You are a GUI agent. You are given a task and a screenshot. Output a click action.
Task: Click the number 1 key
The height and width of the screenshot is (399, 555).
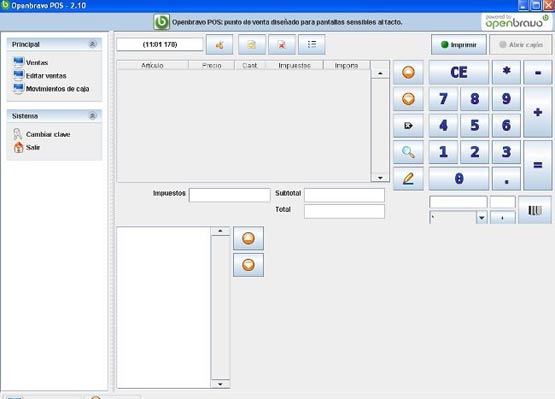443,152
